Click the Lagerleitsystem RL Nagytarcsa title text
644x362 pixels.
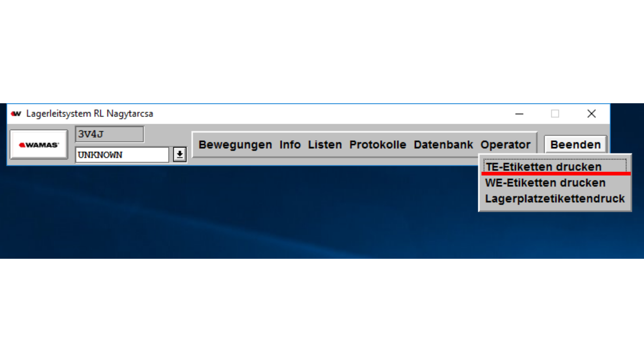point(90,114)
